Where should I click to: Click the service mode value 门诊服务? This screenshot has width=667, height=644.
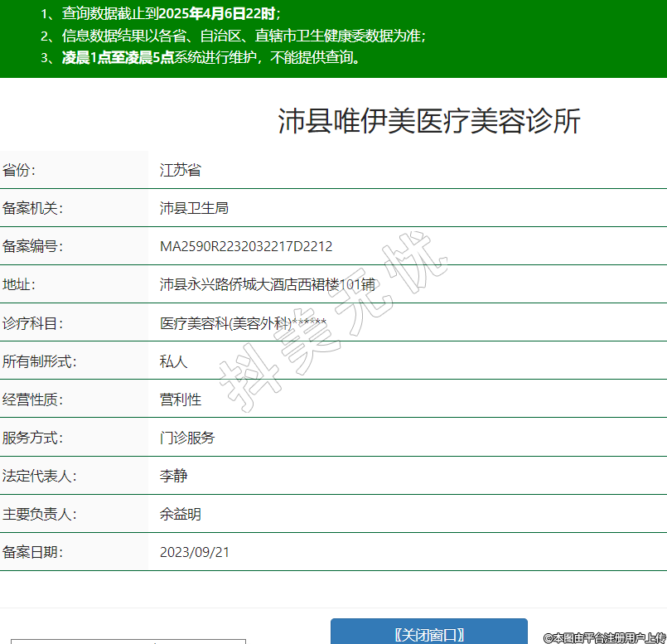(187, 438)
